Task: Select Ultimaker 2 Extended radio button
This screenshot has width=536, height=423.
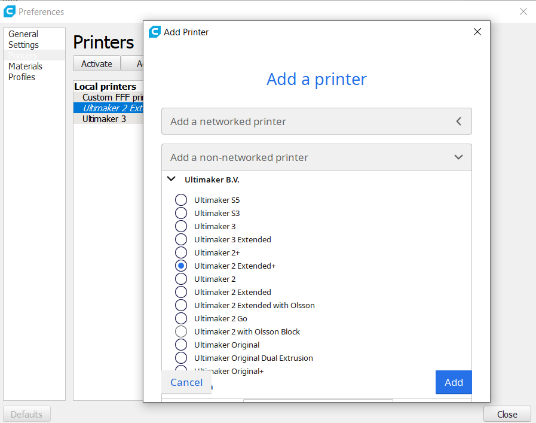Action: (181, 292)
